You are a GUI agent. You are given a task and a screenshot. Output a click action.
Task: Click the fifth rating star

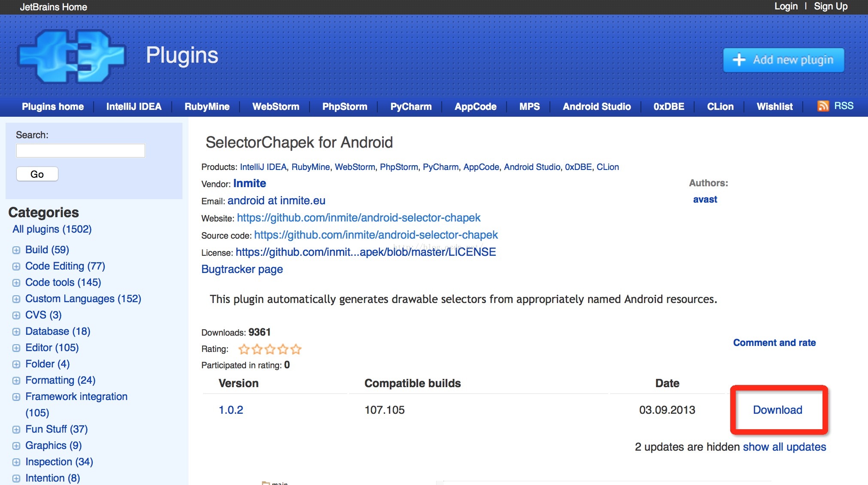tap(296, 349)
